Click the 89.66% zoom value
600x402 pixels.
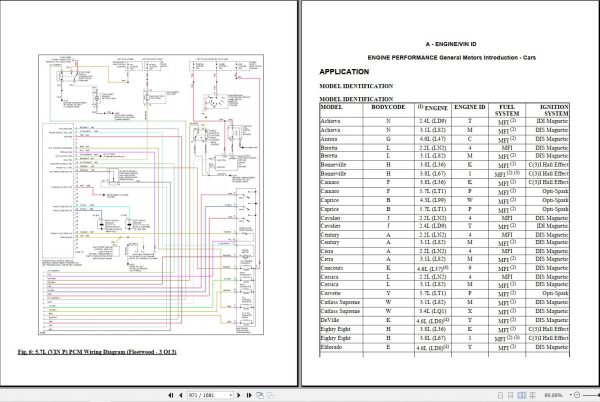click(553, 395)
